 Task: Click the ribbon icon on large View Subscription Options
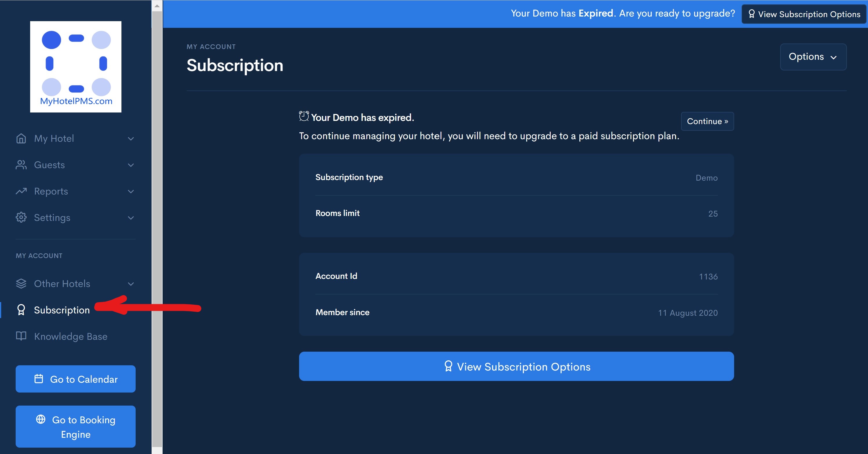click(448, 366)
